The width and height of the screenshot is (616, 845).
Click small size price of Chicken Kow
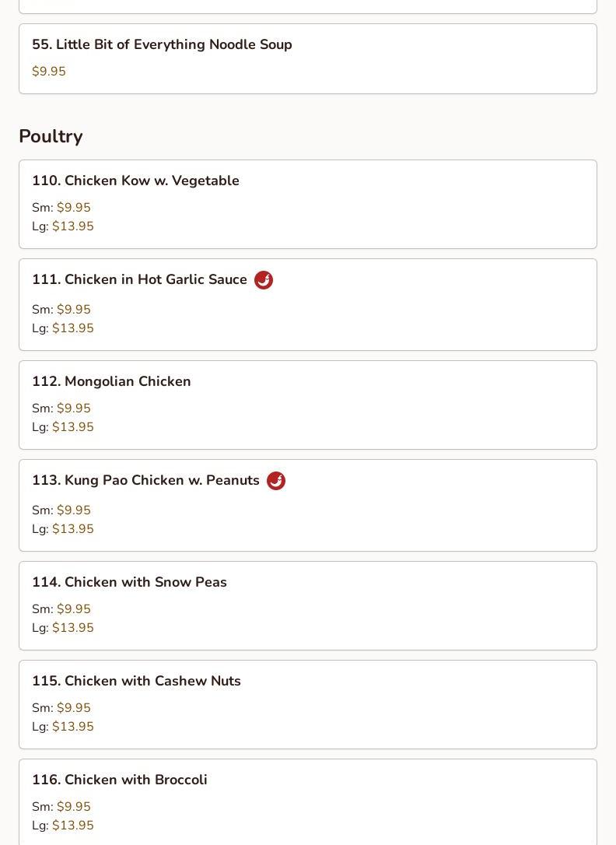pos(73,208)
